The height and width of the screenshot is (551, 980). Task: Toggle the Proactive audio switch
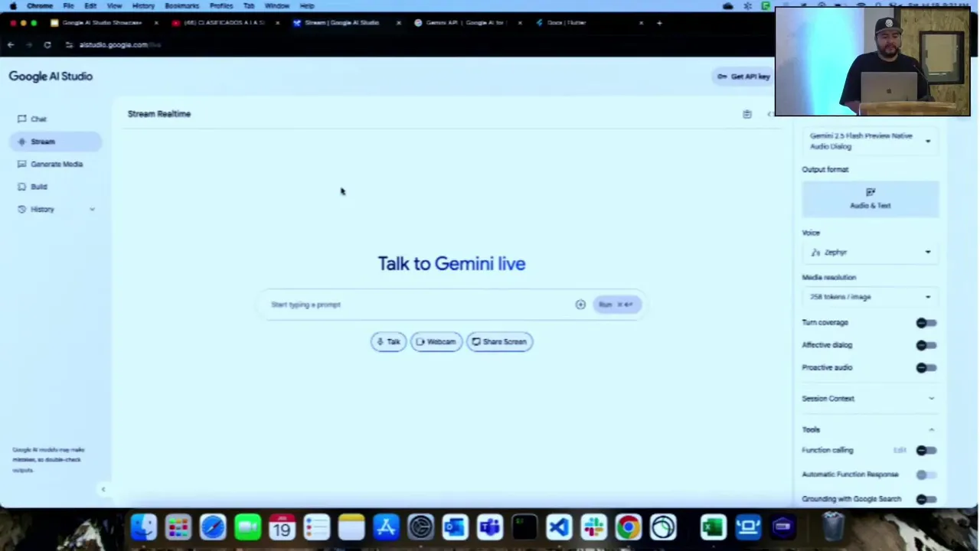click(x=926, y=368)
